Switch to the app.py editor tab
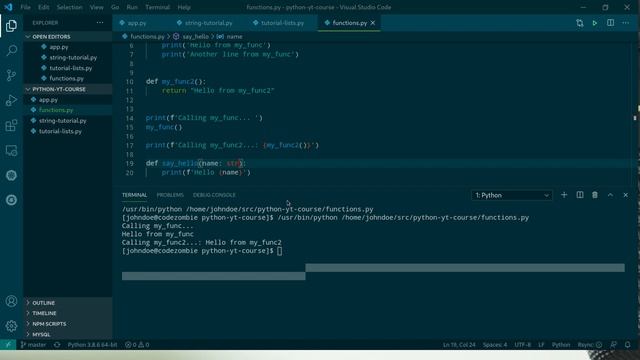Screen dimensions: 640x360 137,23
